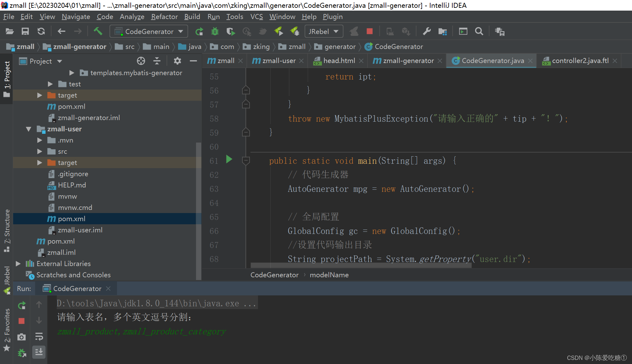
Task: Click the Build project hammer icon
Action: (98, 32)
